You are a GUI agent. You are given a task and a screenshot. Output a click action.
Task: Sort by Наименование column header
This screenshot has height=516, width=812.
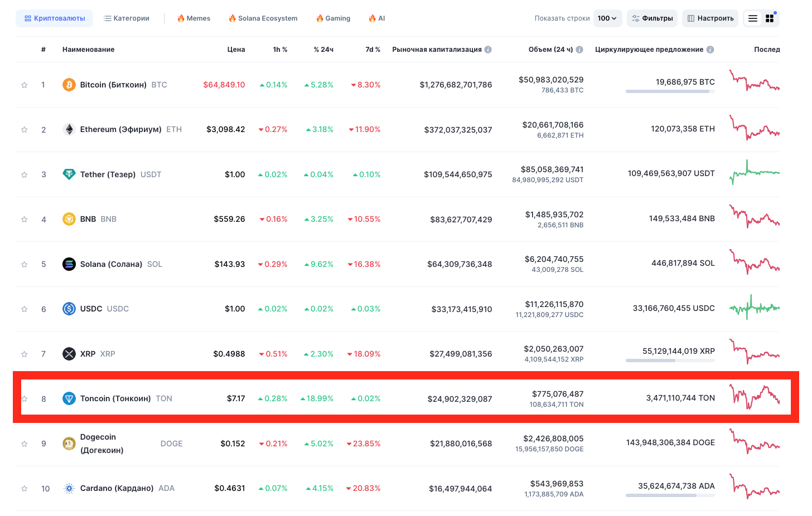click(89, 50)
